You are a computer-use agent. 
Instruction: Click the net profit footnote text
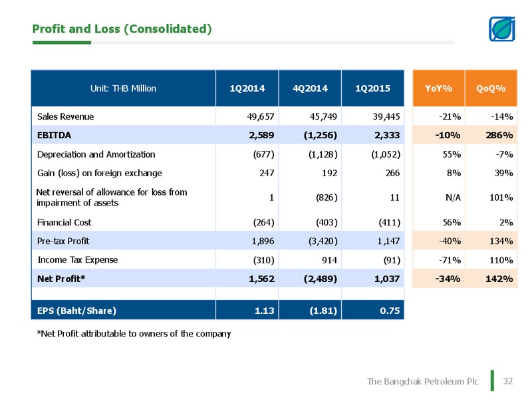pos(134,334)
